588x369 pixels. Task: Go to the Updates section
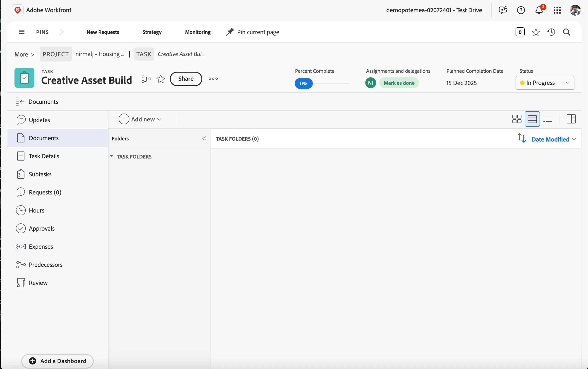58,120
